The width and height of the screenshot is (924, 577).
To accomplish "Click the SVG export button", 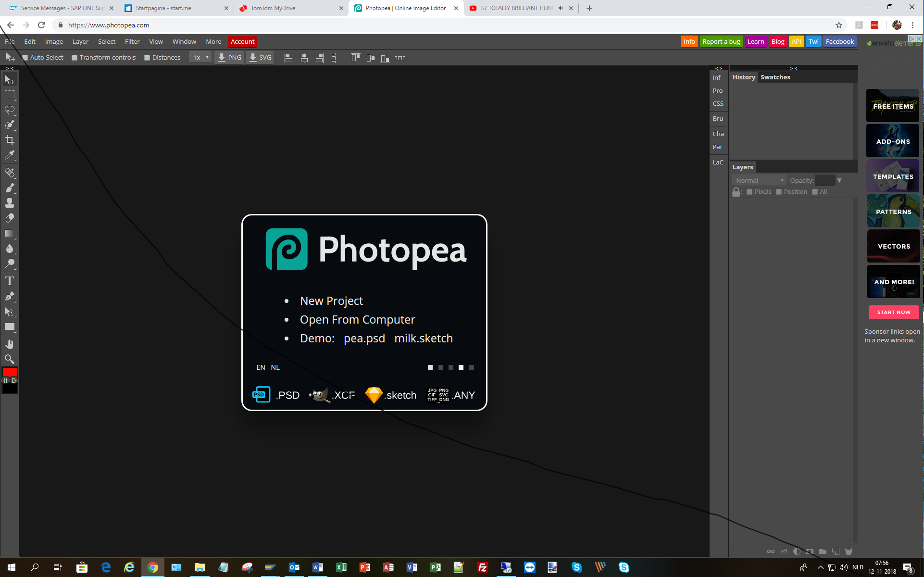I will point(260,58).
